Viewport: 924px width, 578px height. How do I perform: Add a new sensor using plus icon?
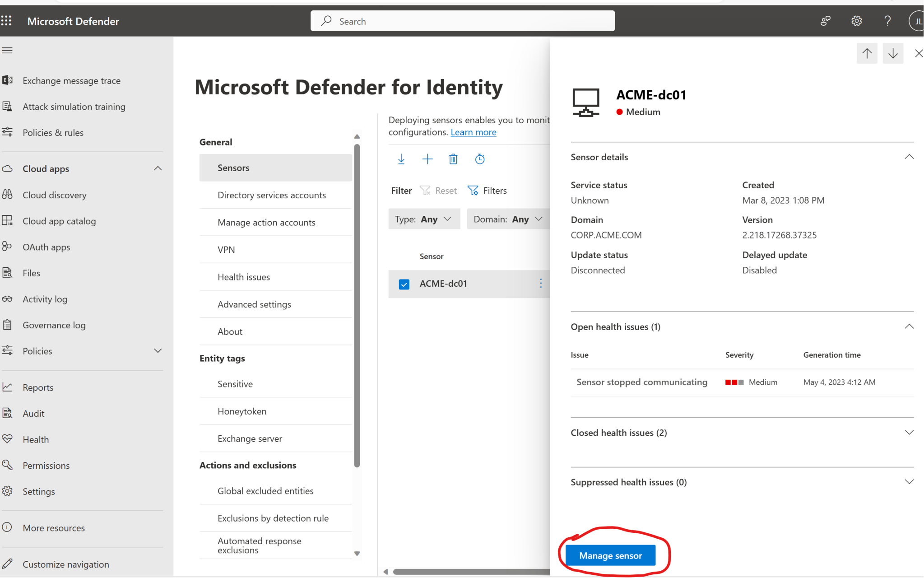point(427,159)
